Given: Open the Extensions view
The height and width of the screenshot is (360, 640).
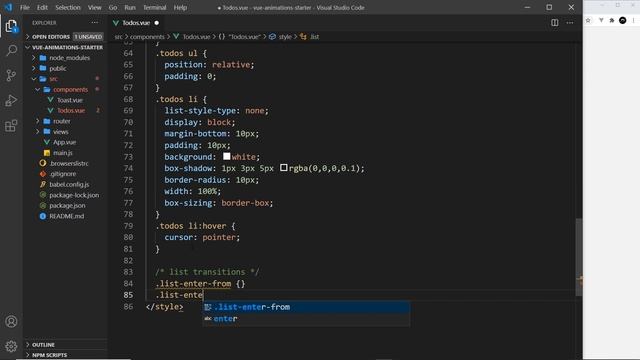Looking at the screenshot, I should [11, 126].
